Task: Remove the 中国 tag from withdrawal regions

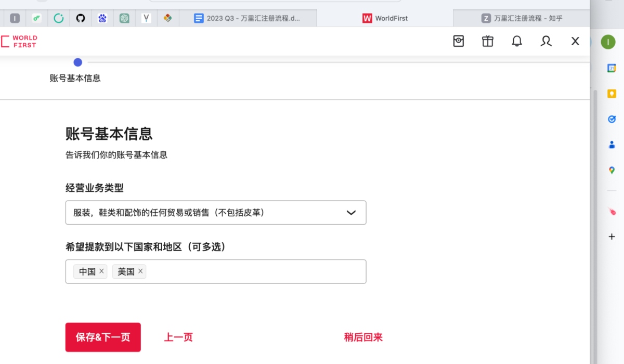Action: pyautogui.click(x=101, y=271)
